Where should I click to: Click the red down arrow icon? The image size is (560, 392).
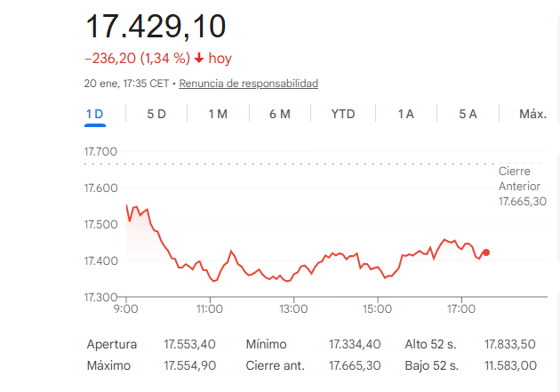coord(199,59)
